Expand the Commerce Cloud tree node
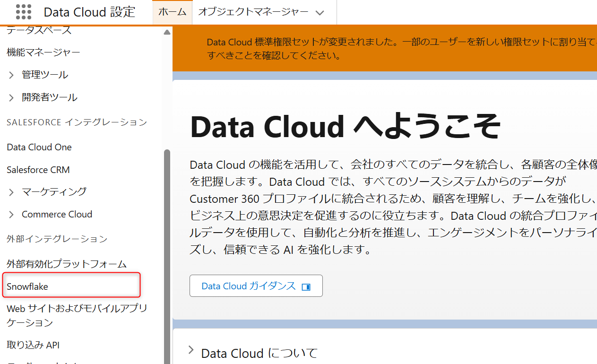 coord(12,214)
